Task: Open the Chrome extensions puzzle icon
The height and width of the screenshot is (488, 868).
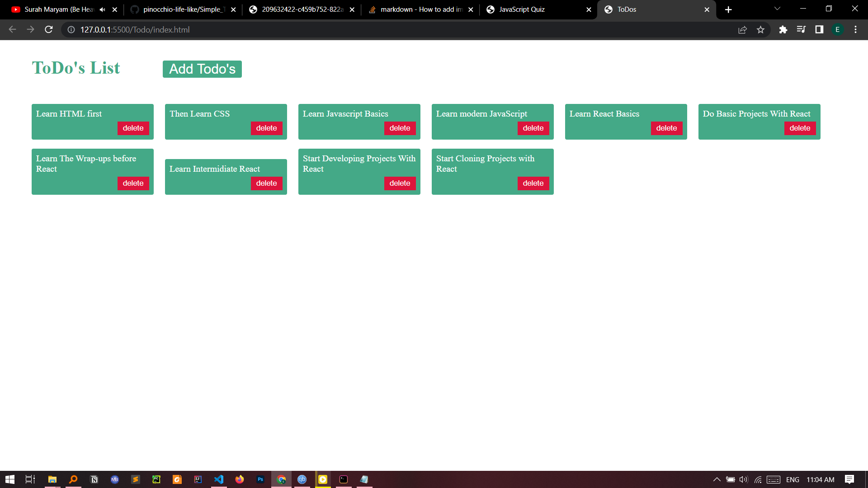Action: pos(783,29)
